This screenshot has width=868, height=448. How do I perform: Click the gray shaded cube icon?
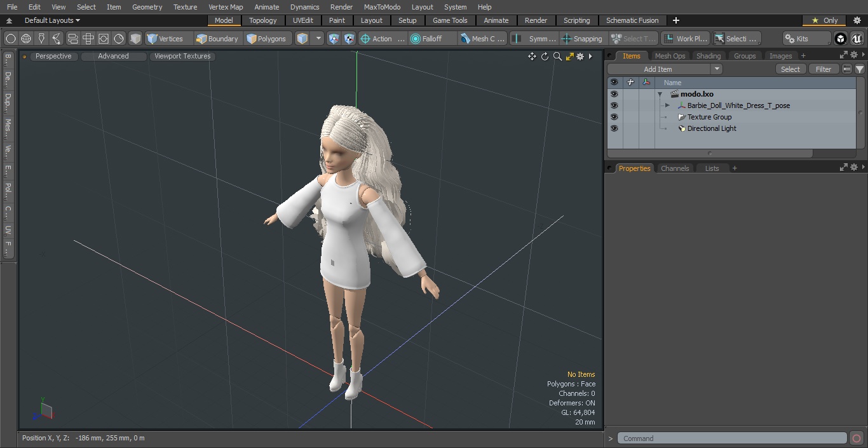point(135,39)
